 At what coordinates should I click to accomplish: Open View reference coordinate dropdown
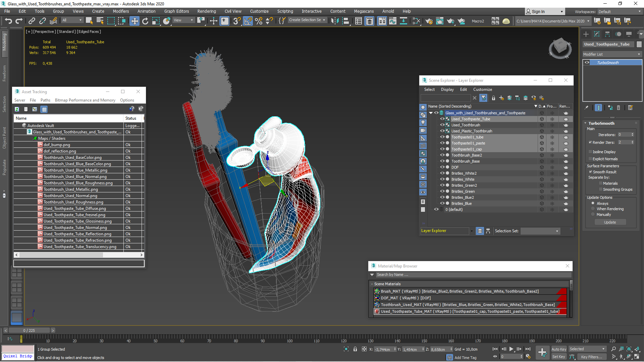[x=183, y=20]
